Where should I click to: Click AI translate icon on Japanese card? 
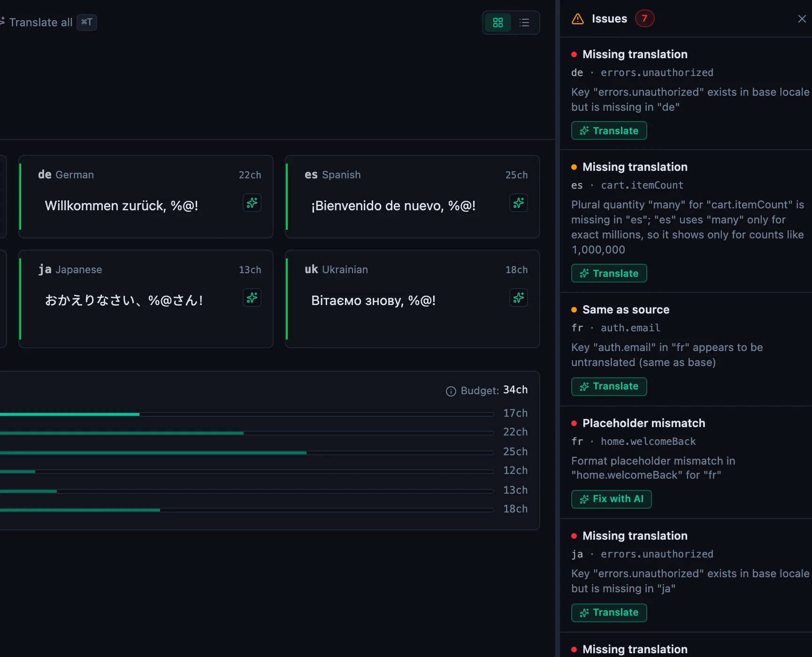pyautogui.click(x=252, y=298)
